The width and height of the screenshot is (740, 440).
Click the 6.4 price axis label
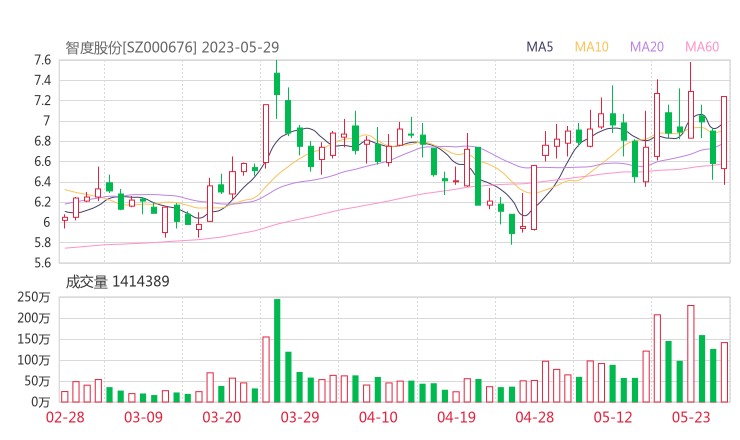coord(42,182)
